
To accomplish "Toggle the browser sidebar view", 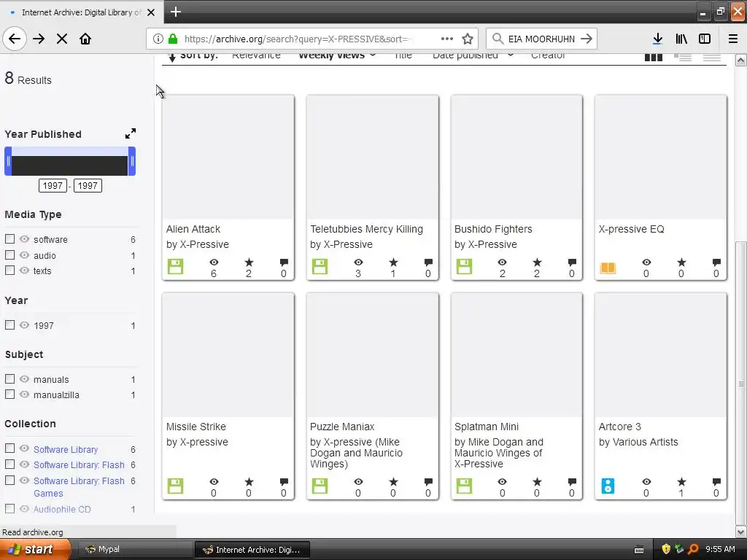I will [705, 39].
